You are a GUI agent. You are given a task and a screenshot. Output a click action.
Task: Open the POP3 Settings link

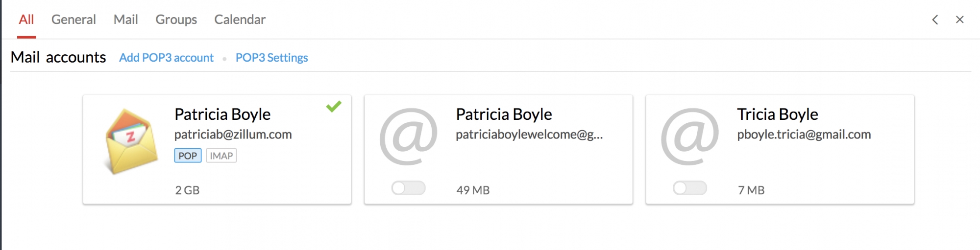[271, 58]
